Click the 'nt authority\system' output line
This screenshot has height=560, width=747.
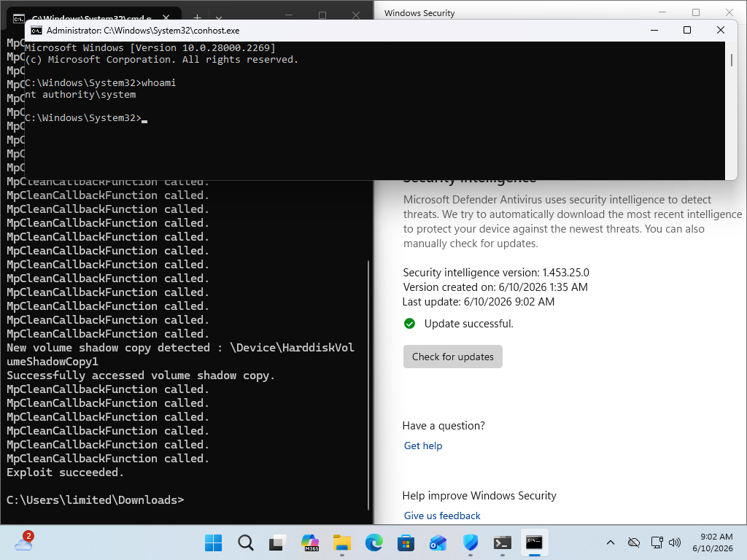coord(80,95)
